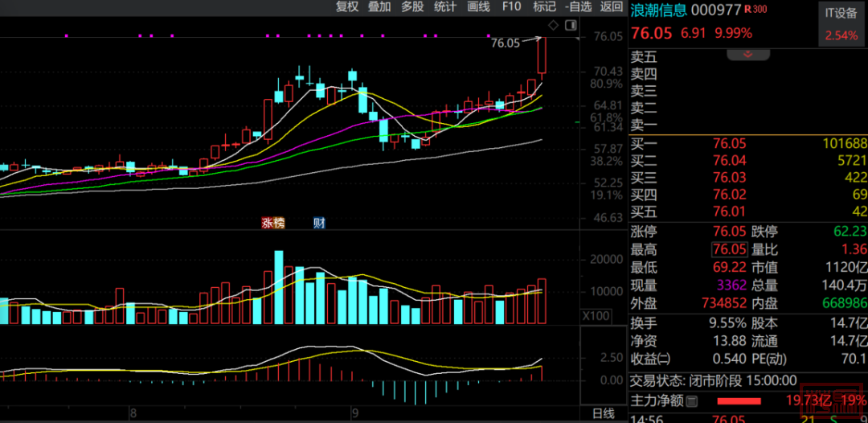Toggle -自选 to remove from watchlist
This screenshot has width=868, height=423.
(x=579, y=6)
